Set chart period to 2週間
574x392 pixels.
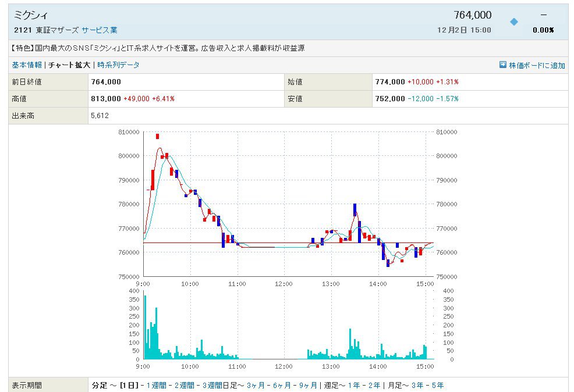pos(184,385)
